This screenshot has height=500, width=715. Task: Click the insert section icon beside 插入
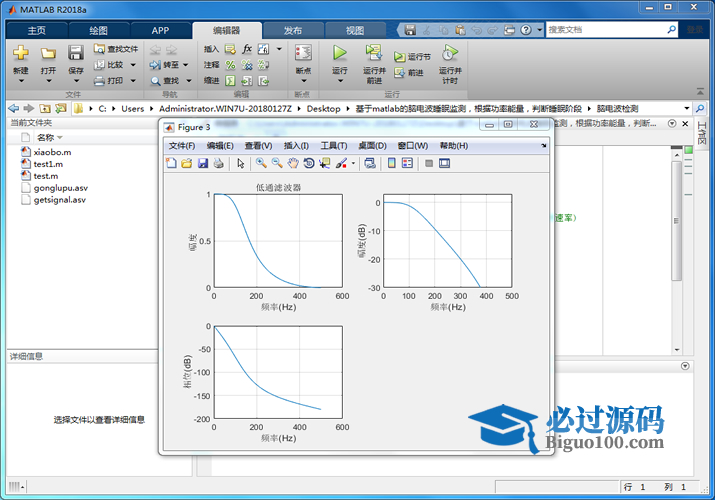[x=230, y=49]
